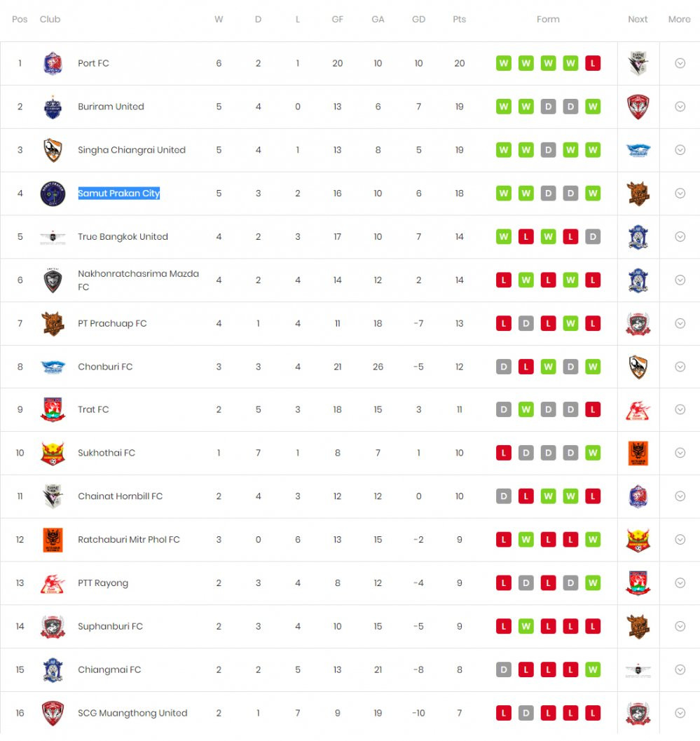
Task: Click the highlighted Samut Prakan City name
Action: pyautogui.click(x=119, y=193)
